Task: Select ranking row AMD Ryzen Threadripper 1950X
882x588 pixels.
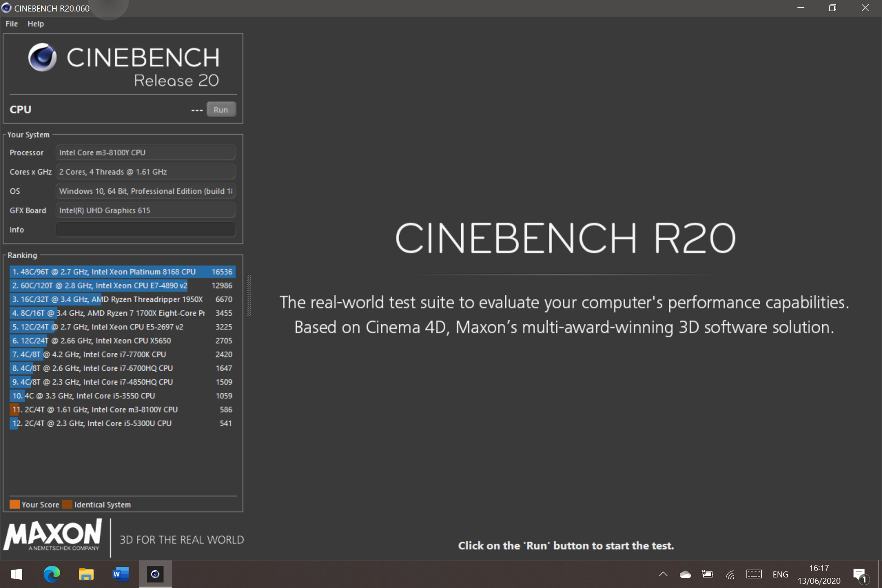Action: (x=123, y=300)
